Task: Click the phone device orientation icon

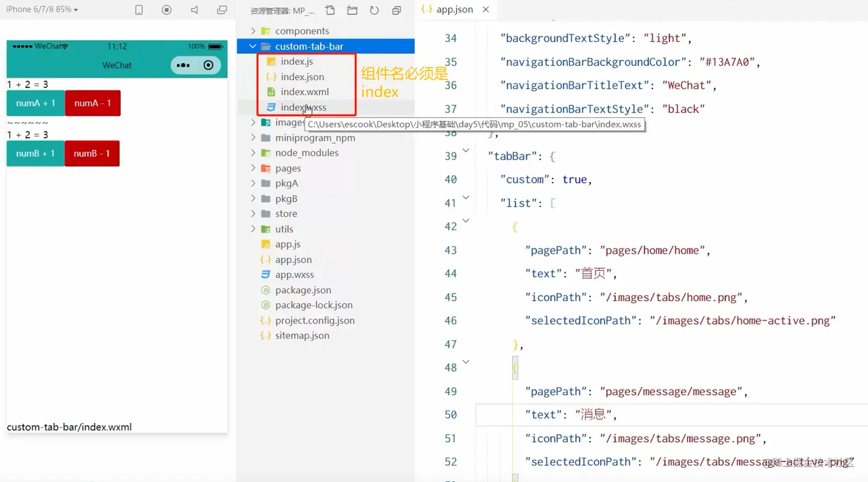Action: (139, 10)
